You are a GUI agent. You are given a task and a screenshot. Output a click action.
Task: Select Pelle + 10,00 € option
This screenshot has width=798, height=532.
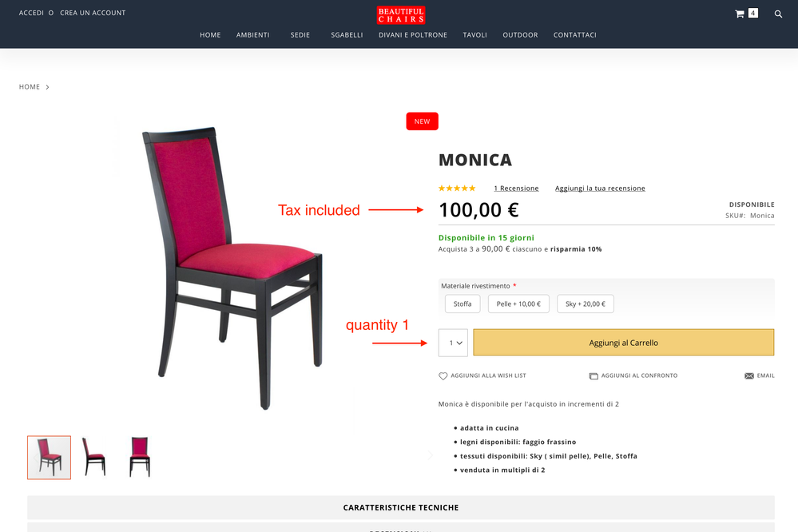click(x=518, y=304)
